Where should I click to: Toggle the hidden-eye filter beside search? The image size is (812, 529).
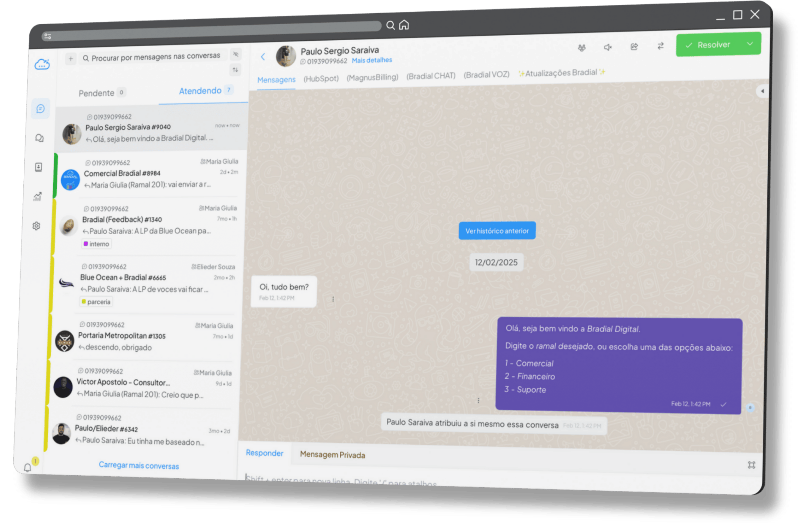pos(235,54)
